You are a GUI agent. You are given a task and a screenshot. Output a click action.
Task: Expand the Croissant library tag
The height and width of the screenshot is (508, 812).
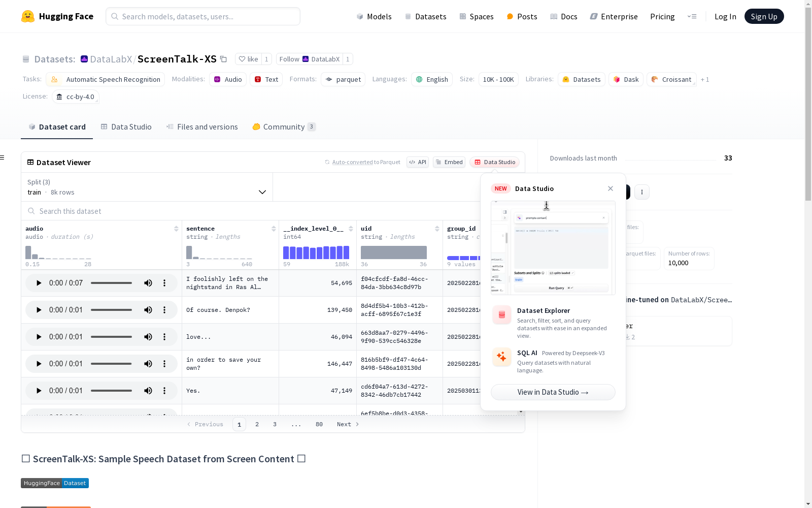pyautogui.click(x=671, y=79)
